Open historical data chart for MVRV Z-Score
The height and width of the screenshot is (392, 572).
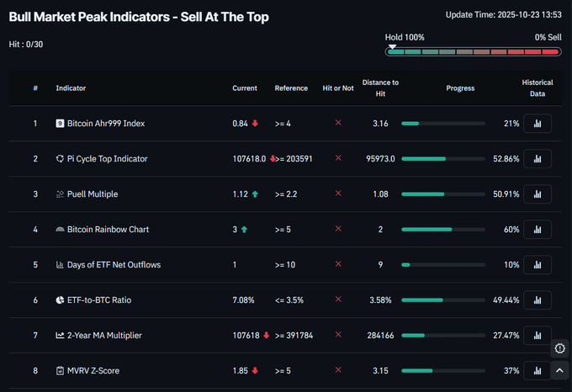pos(537,371)
